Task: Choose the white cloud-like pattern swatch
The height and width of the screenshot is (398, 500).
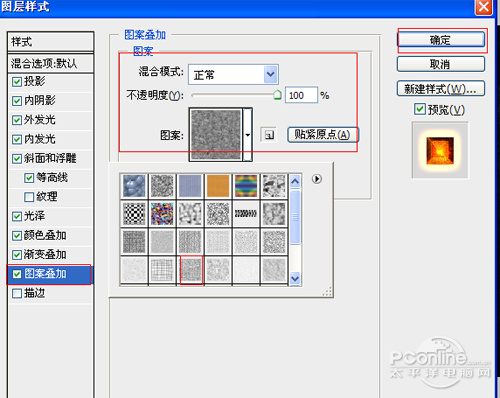Action: 190,214
